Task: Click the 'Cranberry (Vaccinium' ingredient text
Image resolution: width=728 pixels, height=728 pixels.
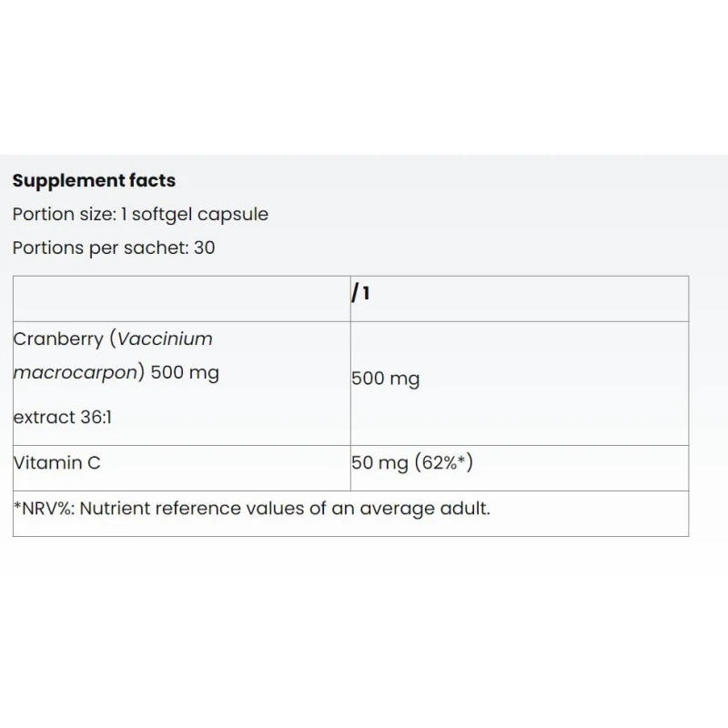Action: pos(113,339)
